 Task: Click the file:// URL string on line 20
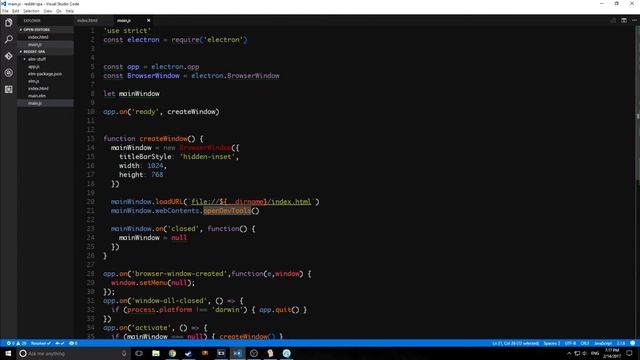click(x=251, y=202)
